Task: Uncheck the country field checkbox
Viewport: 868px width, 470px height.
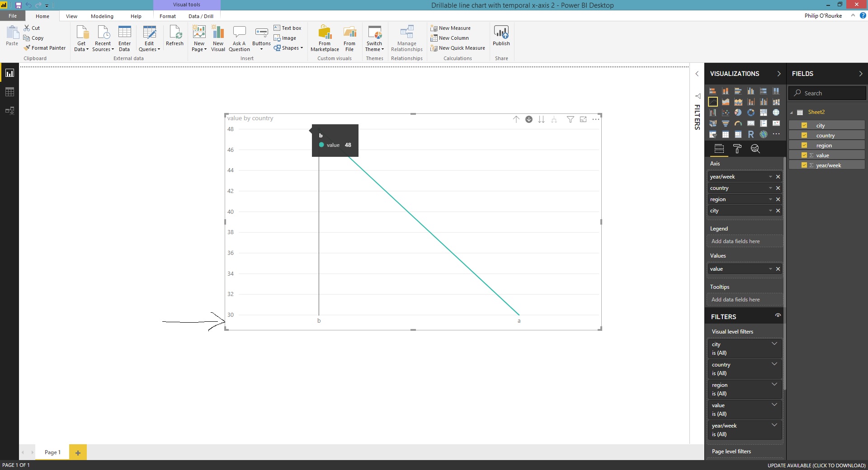Action: [x=804, y=136]
